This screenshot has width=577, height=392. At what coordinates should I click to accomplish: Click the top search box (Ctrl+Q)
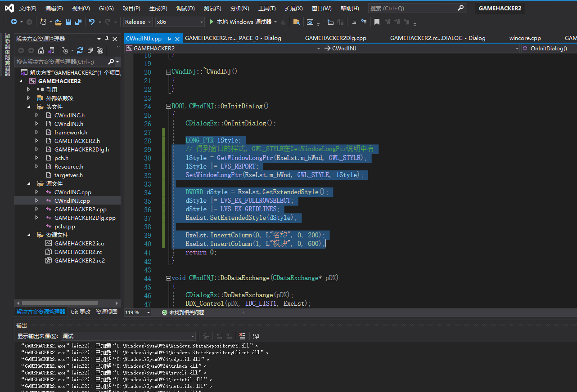click(x=417, y=8)
